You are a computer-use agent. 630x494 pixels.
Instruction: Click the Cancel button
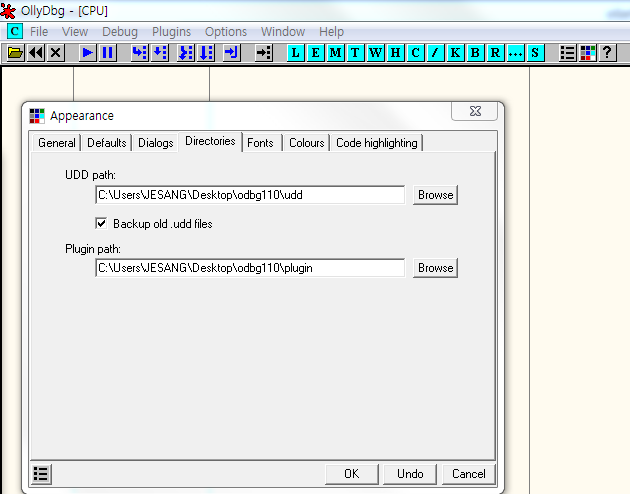pyautogui.click(x=468, y=474)
